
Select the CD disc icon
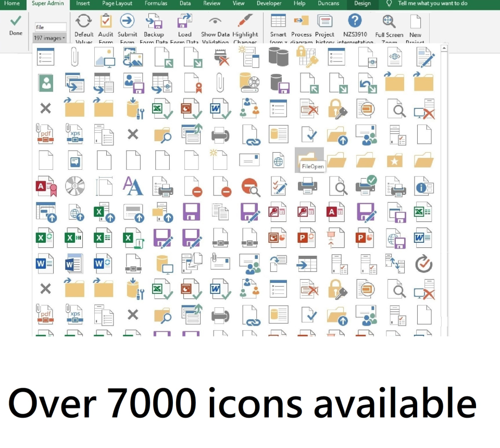75,186
